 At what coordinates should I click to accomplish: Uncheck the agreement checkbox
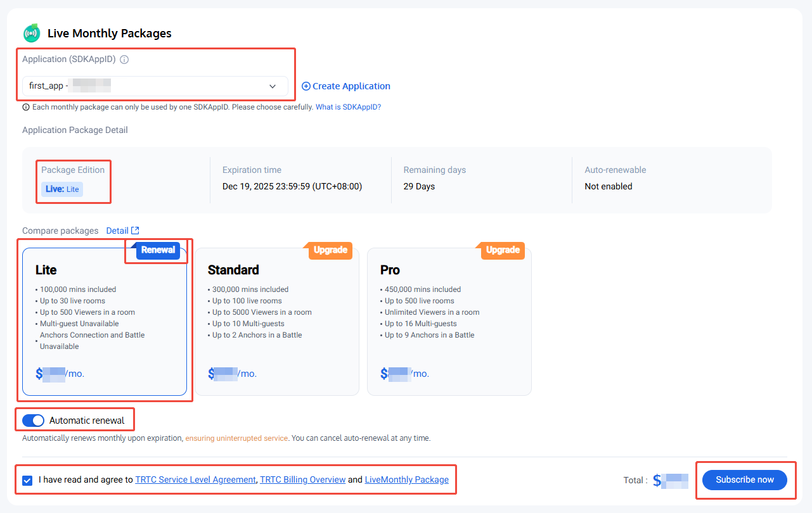coord(27,480)
